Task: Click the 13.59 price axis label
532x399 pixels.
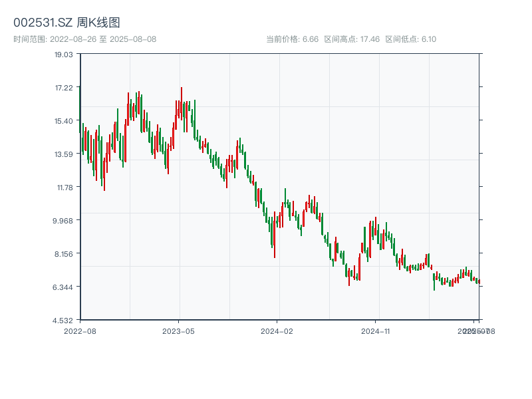Action: [x=64, y=154]
